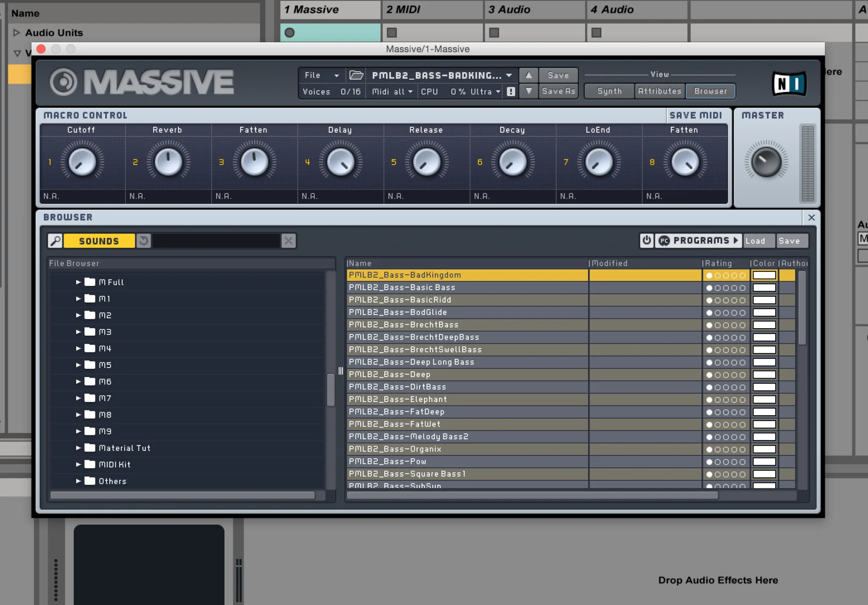Expand the M5 folder in File Browser
The height and width of the screenshot is (605, 868).
[78, 365]
